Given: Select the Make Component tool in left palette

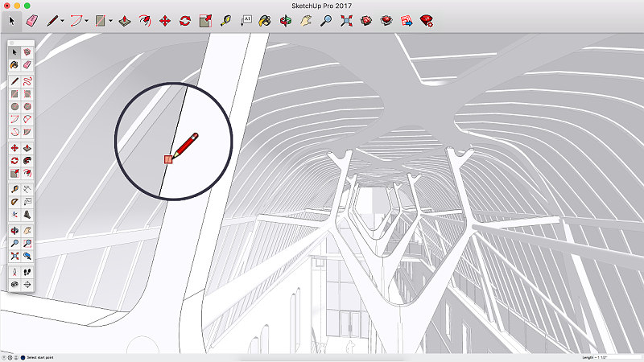Looking at the screenshot, I should [x=27, y=52].
